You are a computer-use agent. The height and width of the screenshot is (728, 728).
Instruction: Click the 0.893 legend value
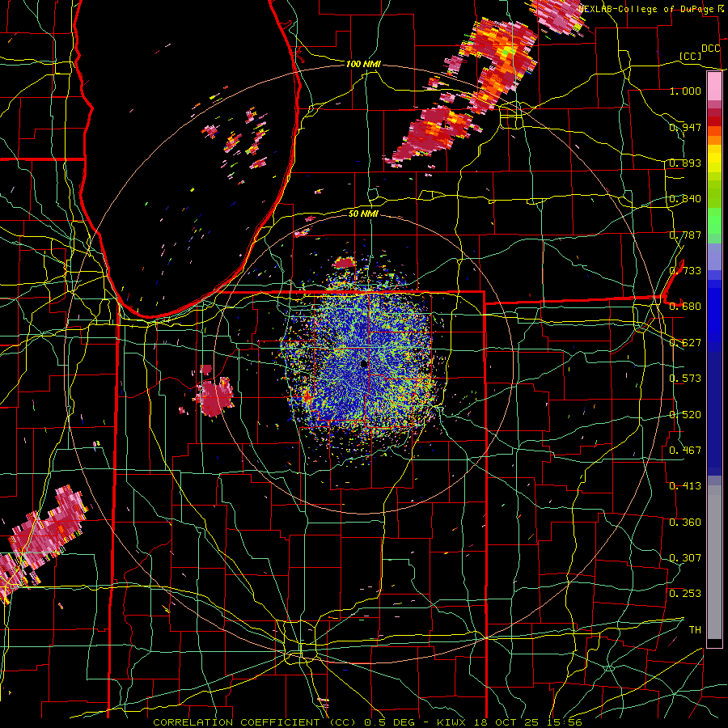click(685, 163)
